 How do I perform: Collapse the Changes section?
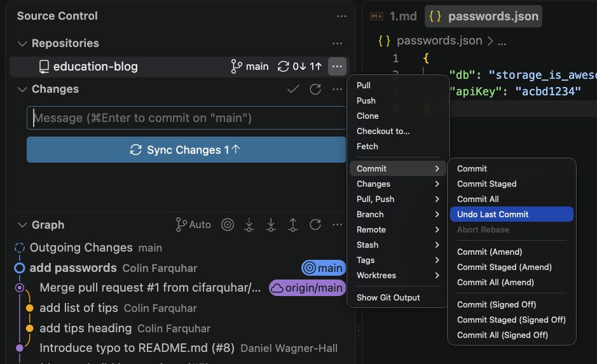click(22, 90)
